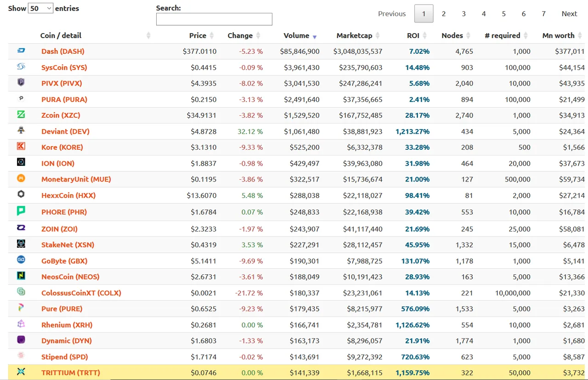Click the Dynamic purple logo icon
588x380 pixels.
pyautogui.click(x=21, y=340)
